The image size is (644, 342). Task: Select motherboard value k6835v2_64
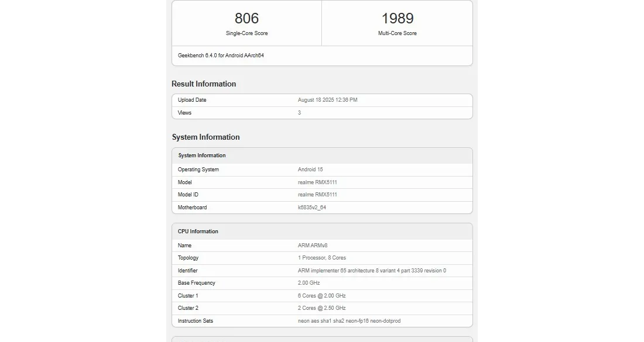point(311,208)
